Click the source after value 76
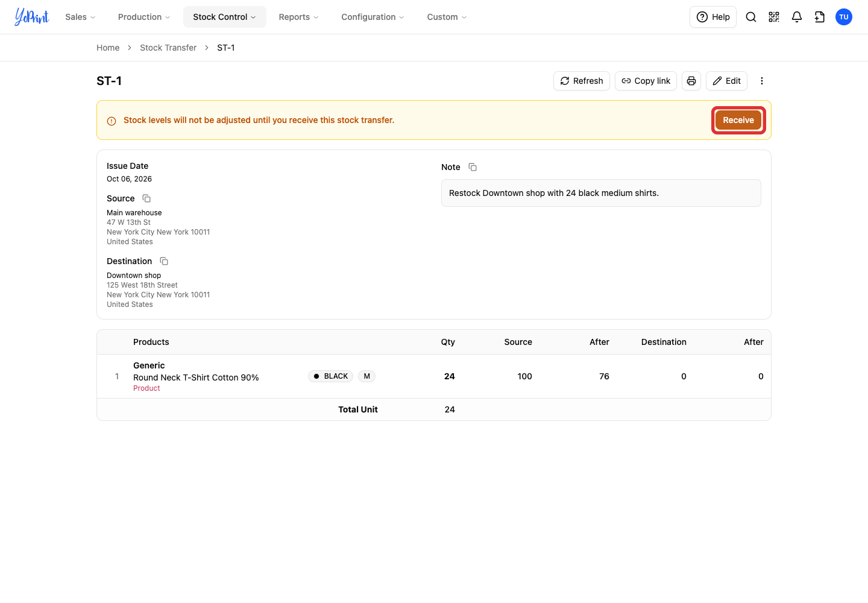 pos(604,376)
